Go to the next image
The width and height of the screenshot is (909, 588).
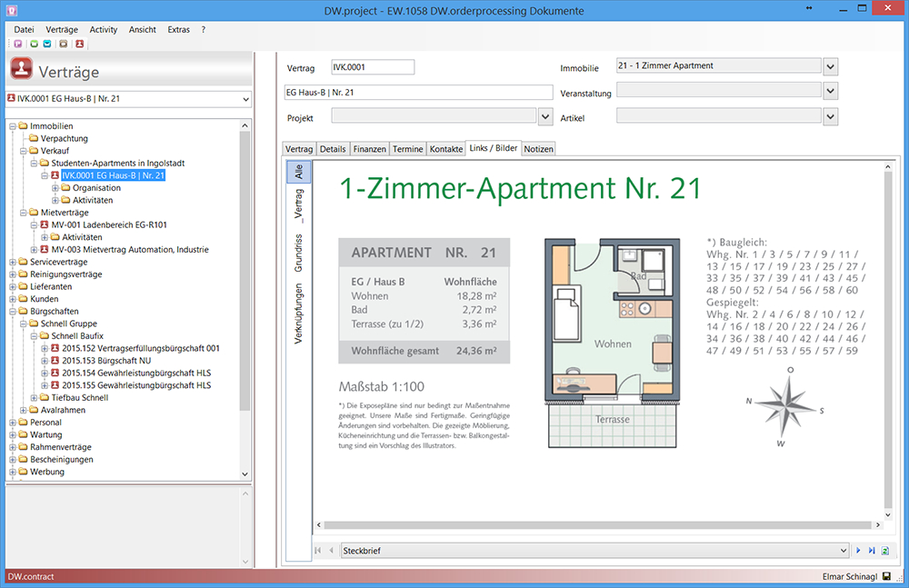pyautogui.click(x=859, y=551)
